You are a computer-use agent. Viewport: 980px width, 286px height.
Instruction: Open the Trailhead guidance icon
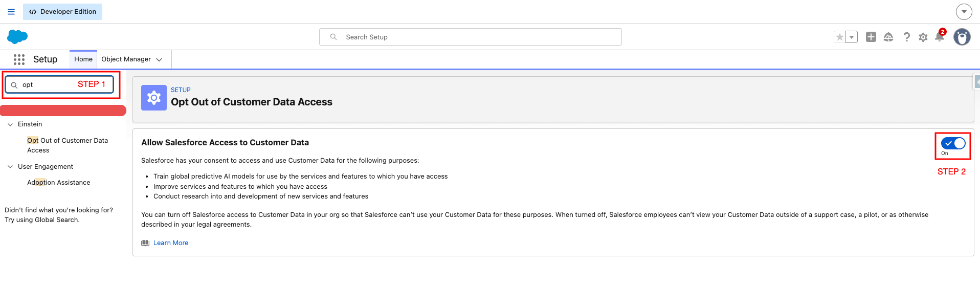888,37
